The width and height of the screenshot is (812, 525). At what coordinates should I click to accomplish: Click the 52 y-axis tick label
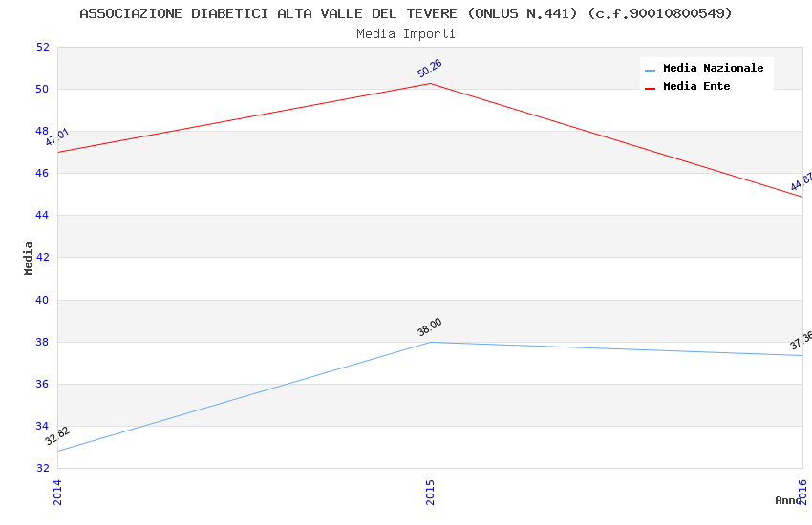[x=42, y=47]
